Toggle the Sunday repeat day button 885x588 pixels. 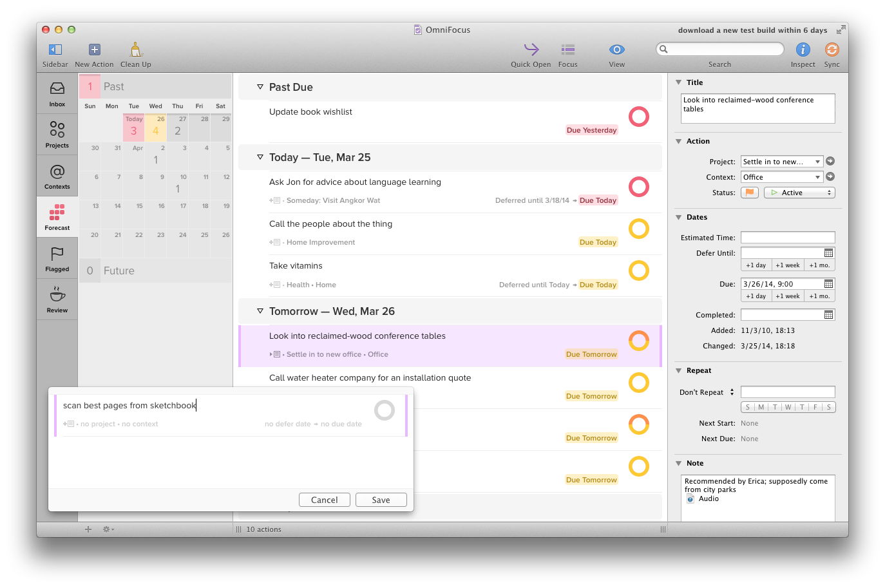748,407
